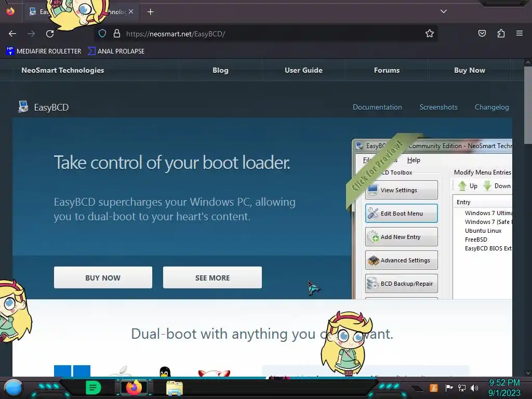
Task: Open the tracking protection shield icon
Action: (102, 33)
